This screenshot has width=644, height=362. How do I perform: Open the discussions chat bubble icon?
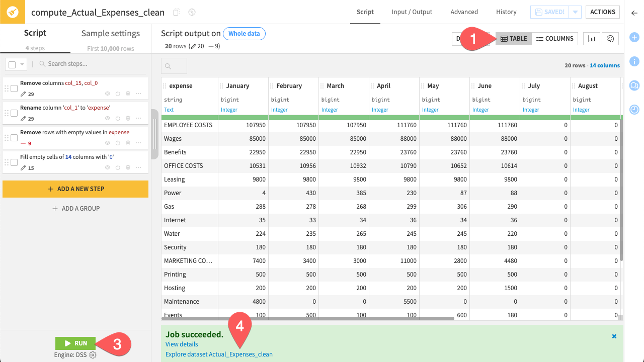click(x=634, y=85)
